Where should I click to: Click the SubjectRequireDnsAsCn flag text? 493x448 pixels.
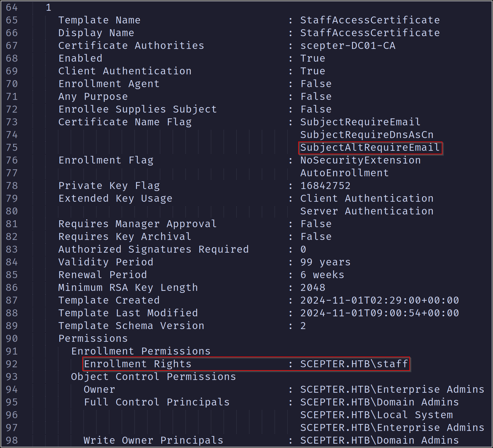click(x=366, y=135)
